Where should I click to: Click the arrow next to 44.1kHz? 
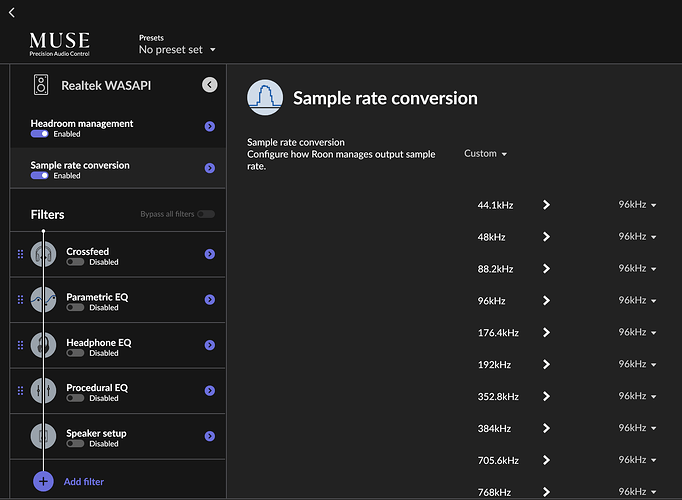click(546, 205)
